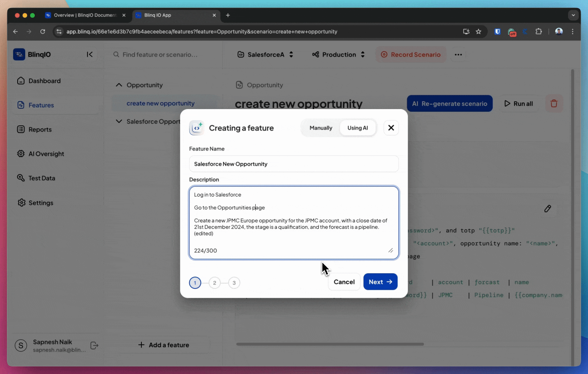The height and width of the screenshot is (374, 588).
Task: Go back in browser history
Action: (16, 32)
